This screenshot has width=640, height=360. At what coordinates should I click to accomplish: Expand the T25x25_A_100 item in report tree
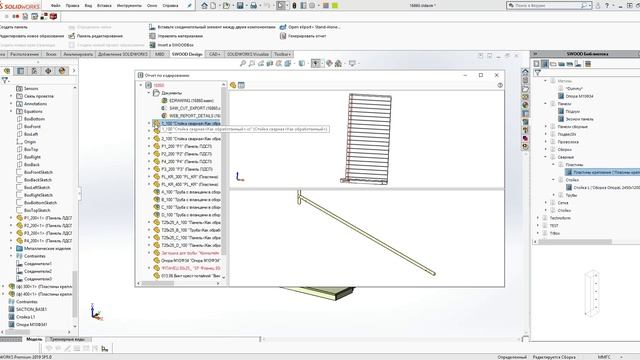click(x=149, y=222)
